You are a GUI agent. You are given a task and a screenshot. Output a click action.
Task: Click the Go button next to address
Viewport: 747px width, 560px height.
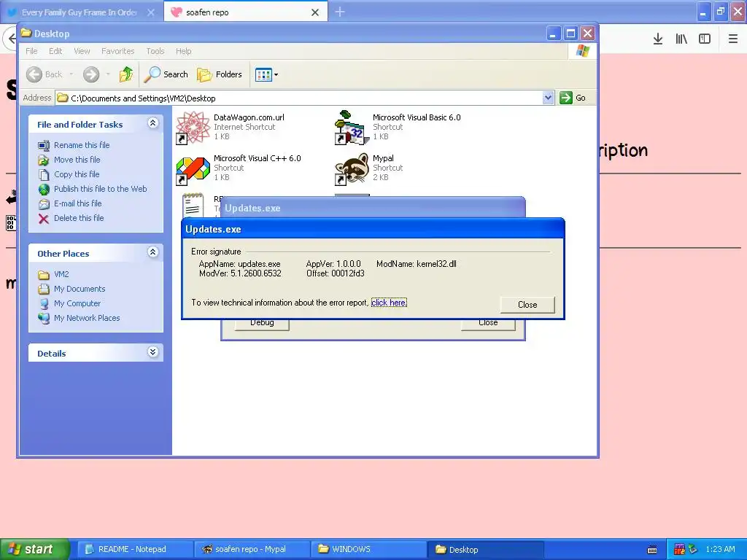(x=573, y=98)
